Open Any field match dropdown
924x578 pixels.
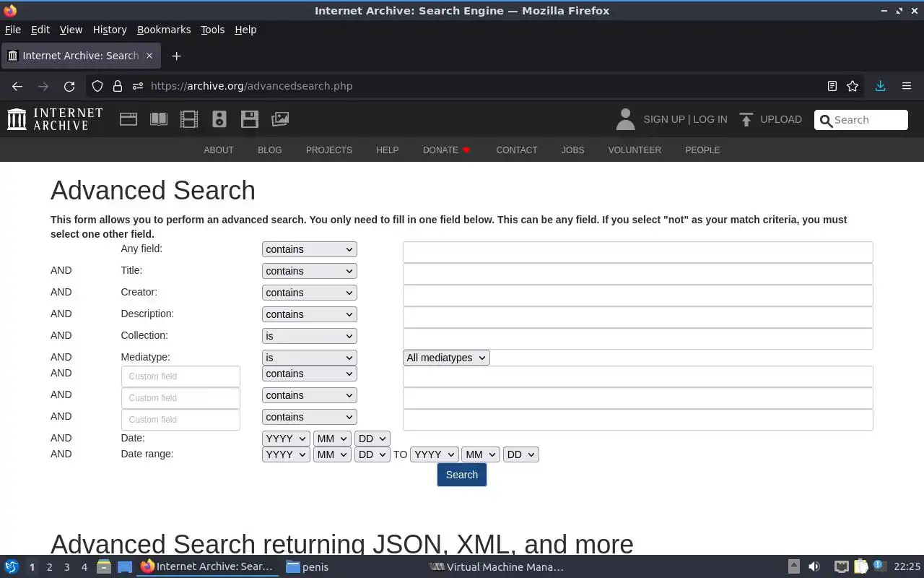(x=309, y=249)
